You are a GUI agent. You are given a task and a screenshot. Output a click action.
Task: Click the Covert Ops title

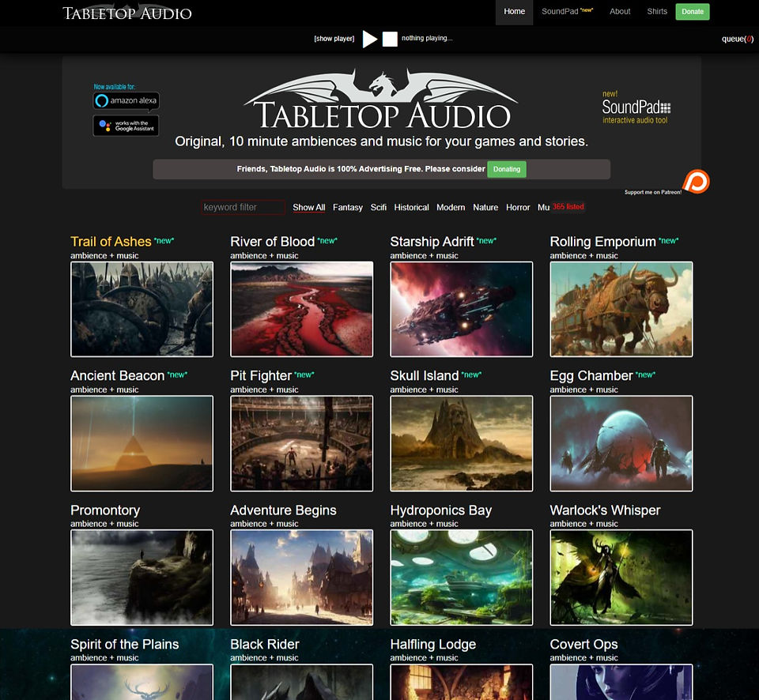click(x=583, y=645)
